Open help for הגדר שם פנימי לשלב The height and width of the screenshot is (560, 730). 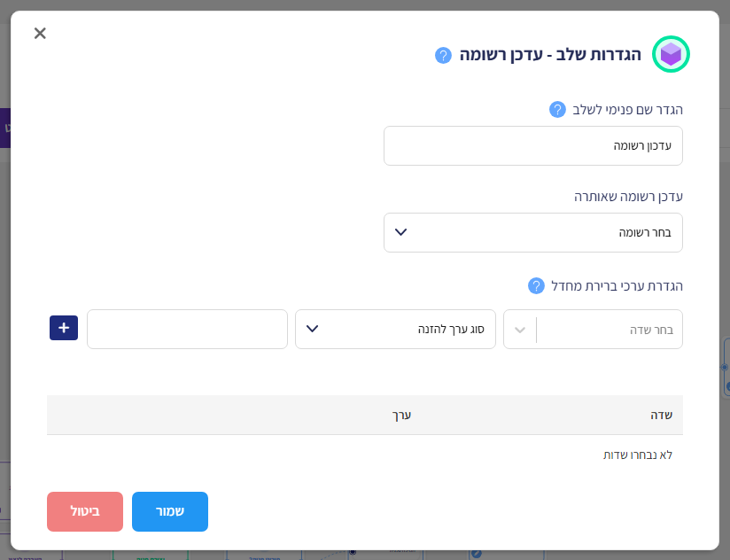(x=557, y=109)
